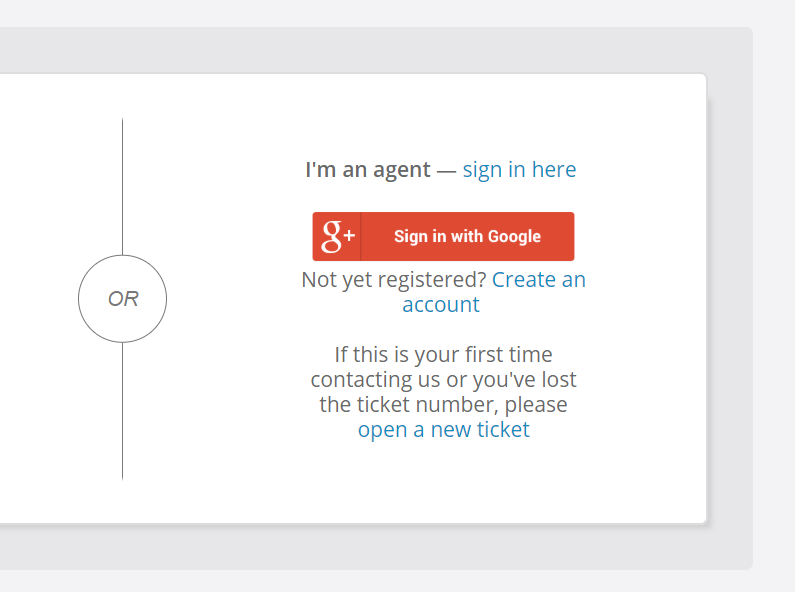Click the vertical divider line above OR
This screenshot has width=795, height=592.
pyautogui.click(x=123, y=185)
